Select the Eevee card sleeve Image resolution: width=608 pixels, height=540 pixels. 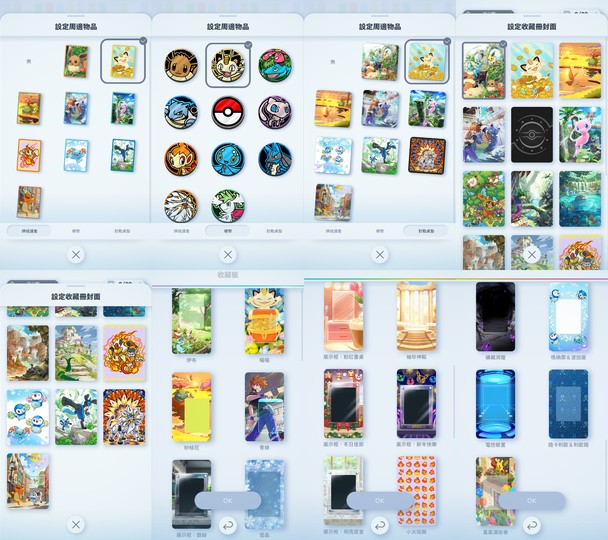click(x=76, y=61)
